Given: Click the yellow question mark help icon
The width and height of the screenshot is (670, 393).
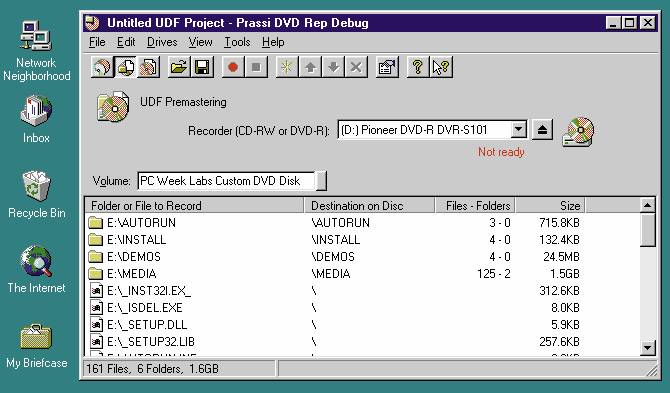Looking at the screenshot, I should [x=417, y=67].
